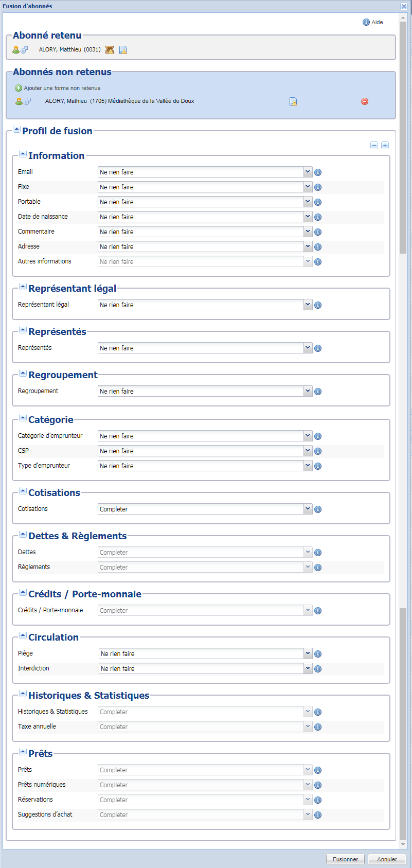Screen dimensions: 412x868
Task: Show info for the Regroupement field
Action: click(318, 392)
